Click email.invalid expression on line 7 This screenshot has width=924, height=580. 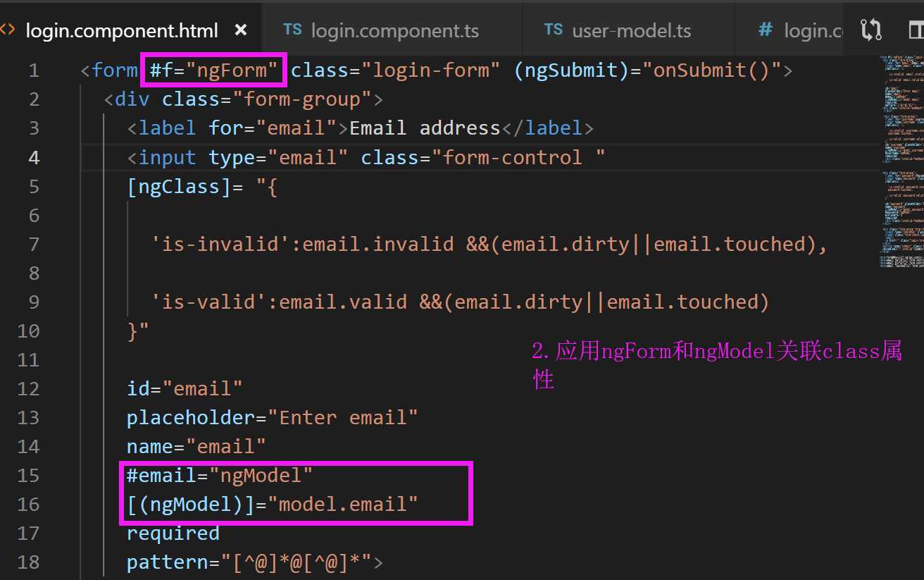click(x=378, y=244)
